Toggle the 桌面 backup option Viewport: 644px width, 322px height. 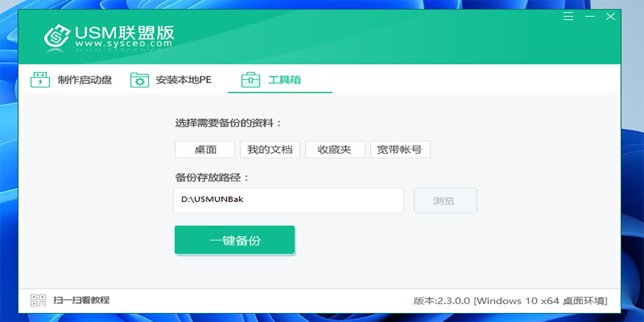[205, 150]
